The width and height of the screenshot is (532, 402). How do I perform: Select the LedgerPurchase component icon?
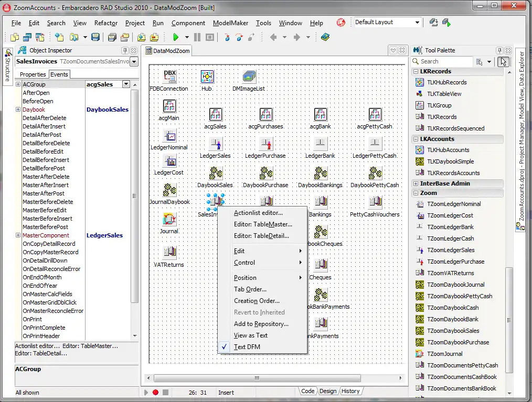click(266, 144)
